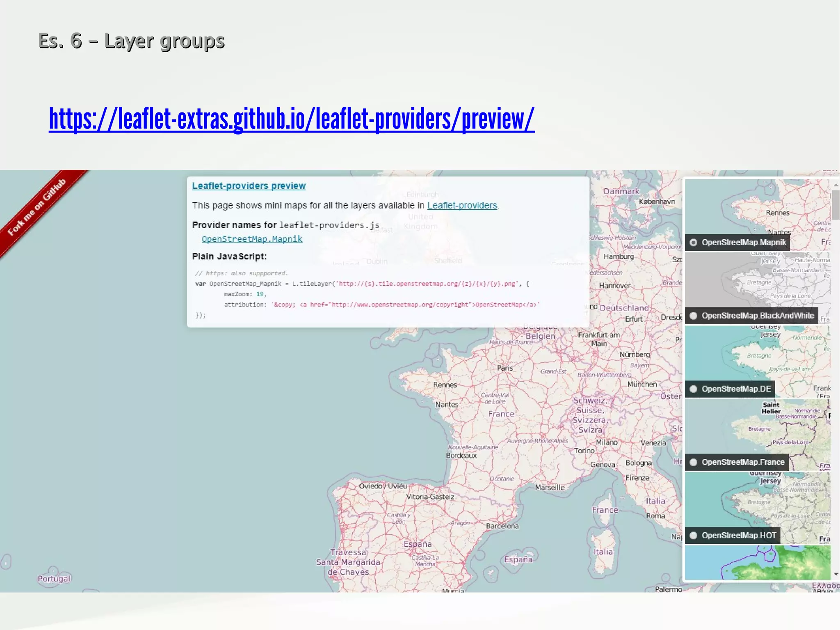
Task: Follow the Leaflet-providers link in the description
Action: 462,205
